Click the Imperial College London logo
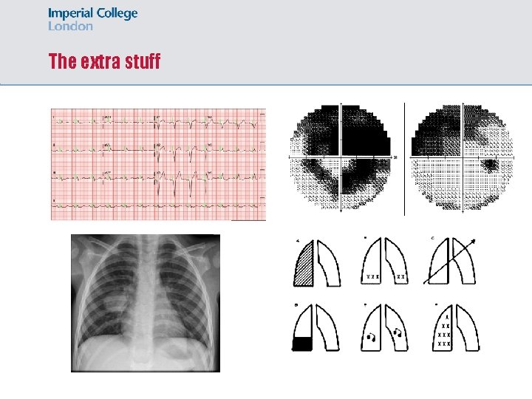This screenshot has width=532, height=399. 92,19
